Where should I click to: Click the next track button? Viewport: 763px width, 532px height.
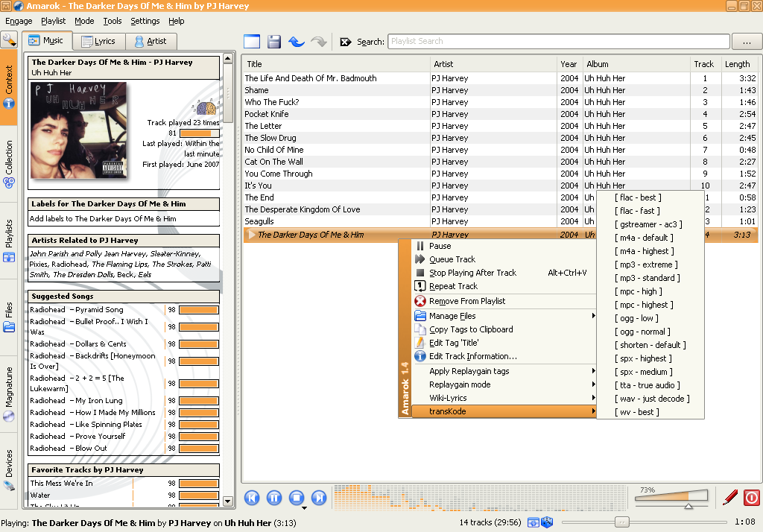tap(319, 498)
